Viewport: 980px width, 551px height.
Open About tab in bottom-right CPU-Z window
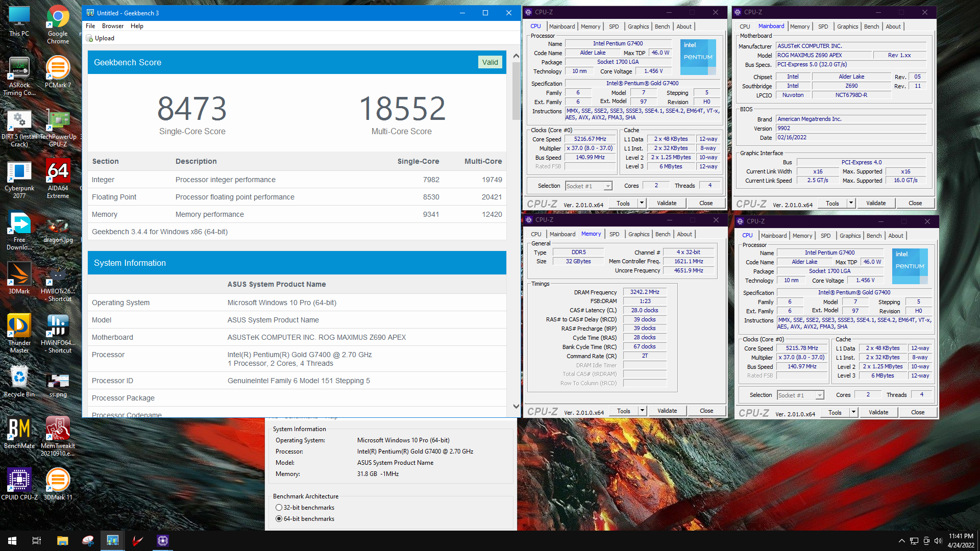[896, 236]
